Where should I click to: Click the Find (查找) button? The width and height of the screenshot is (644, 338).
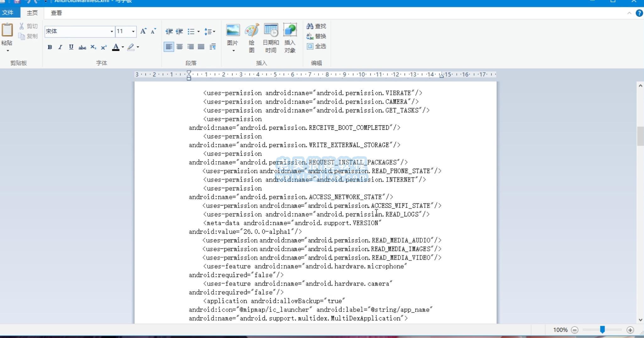[316, 26]
